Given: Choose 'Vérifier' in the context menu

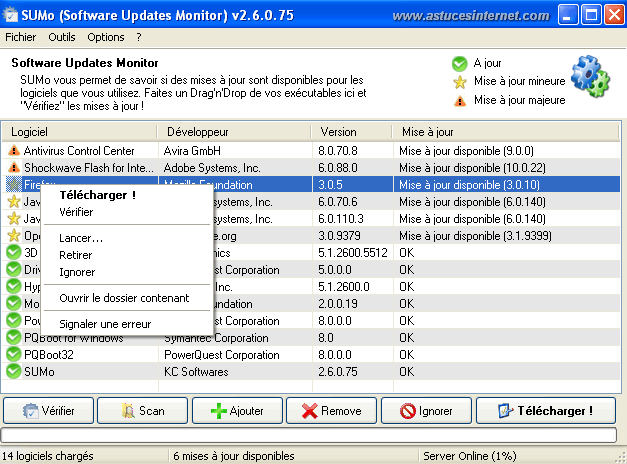Looking at the screenshot, I should (76, 212).
